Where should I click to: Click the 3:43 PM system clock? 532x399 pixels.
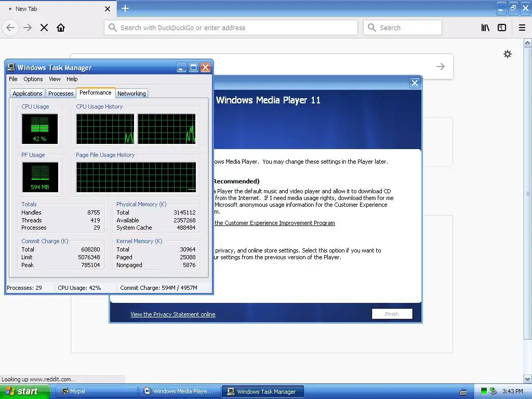tap(513, 391)
